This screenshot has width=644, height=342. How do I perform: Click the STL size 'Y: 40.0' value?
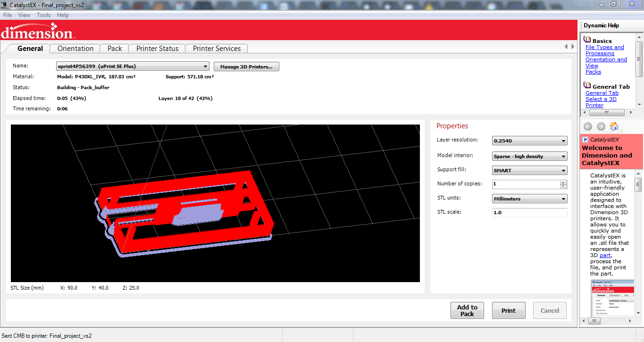[x=100, y=288]
